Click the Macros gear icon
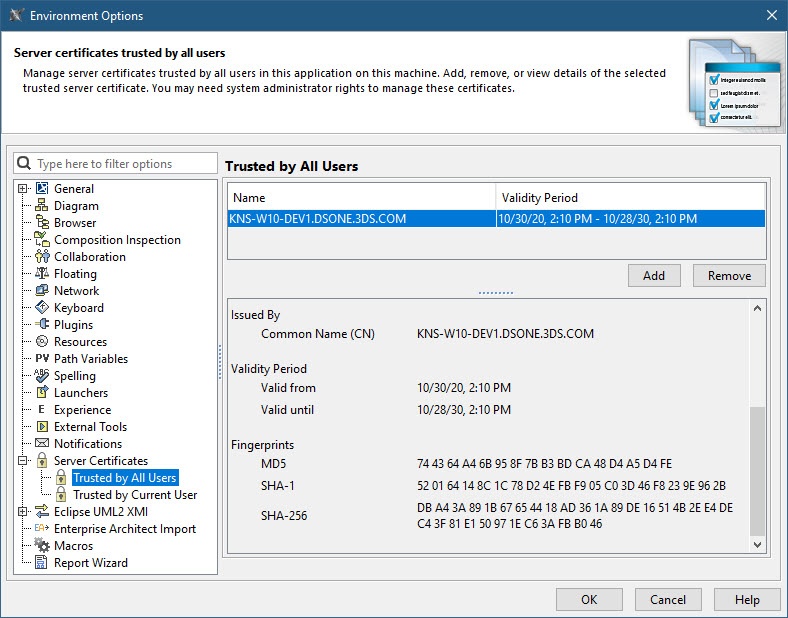Image resolution: width=788 pixels, height=618 pixels. [42, 546]
